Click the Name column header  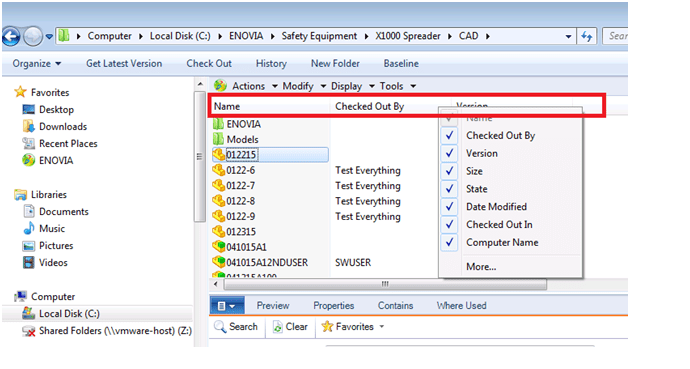pos(270,106)
